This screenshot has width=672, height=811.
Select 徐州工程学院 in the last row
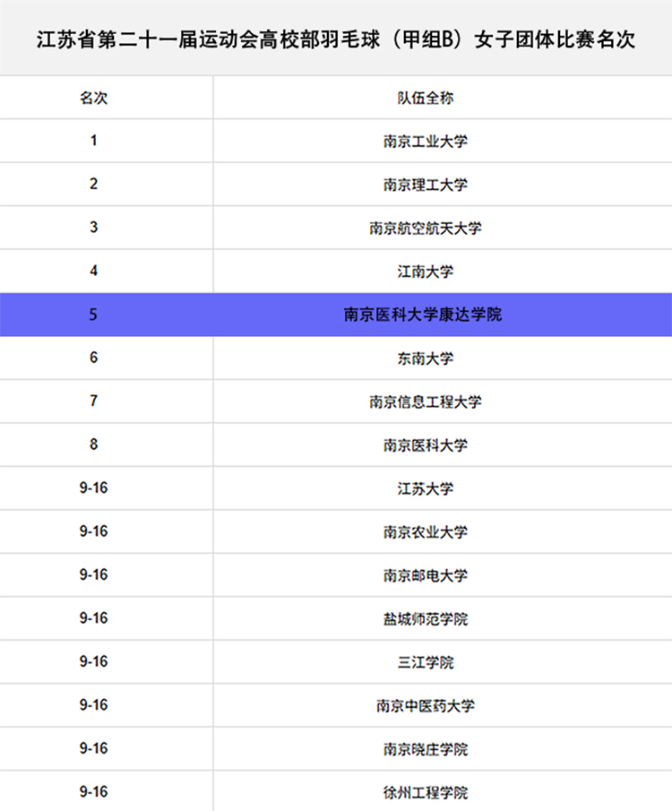[425, 792]
